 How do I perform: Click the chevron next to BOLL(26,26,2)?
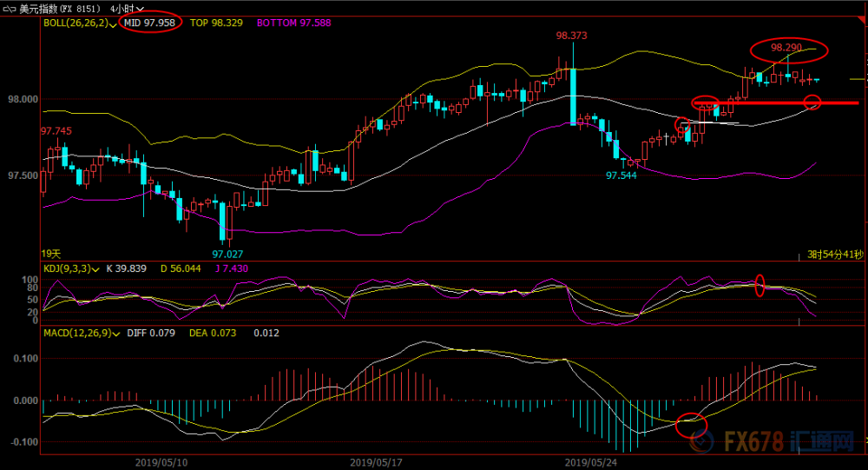click(x=114, y=25)
